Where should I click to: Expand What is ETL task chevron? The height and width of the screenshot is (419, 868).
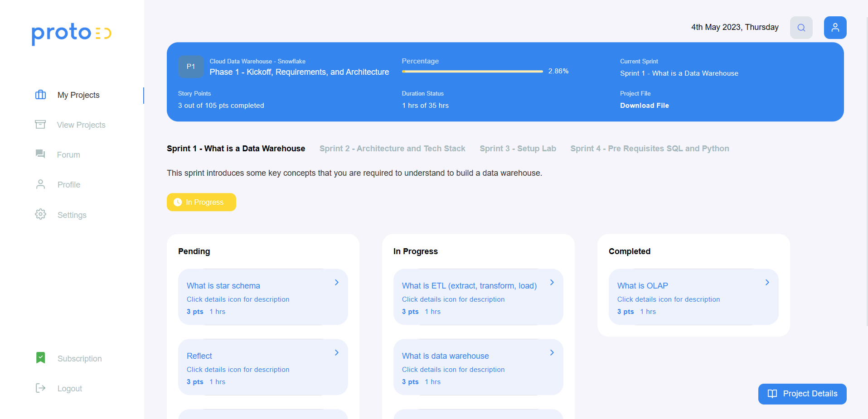coord(552,282)
